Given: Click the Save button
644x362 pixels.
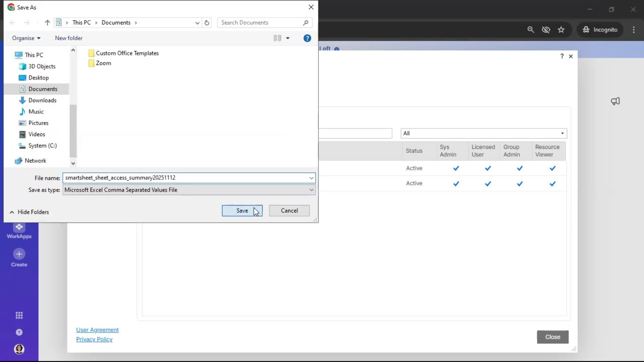Looking at the screenshot, I should [x=242, y=210].
